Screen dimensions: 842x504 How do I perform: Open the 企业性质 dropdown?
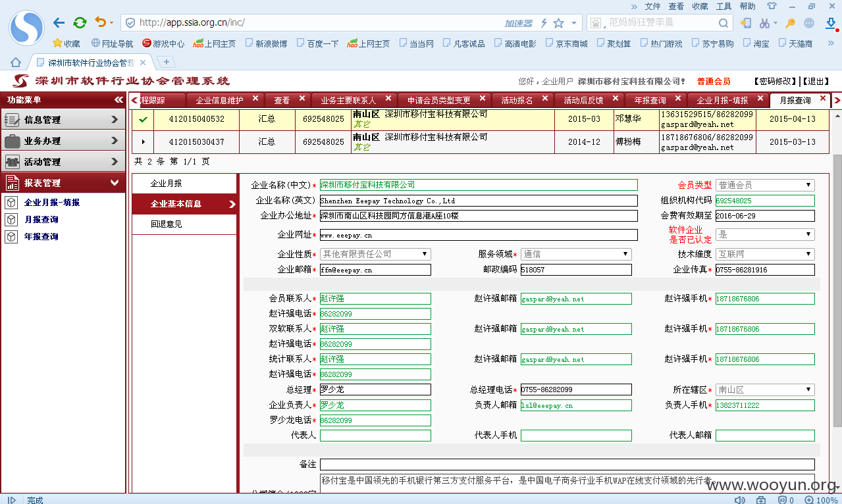(375, 254)
